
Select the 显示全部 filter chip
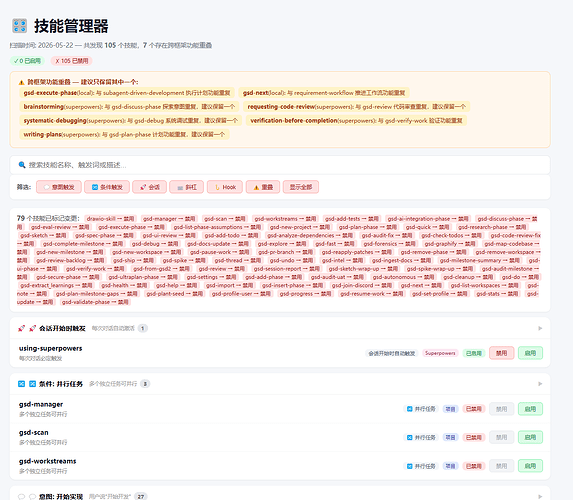tap(301, 187)
